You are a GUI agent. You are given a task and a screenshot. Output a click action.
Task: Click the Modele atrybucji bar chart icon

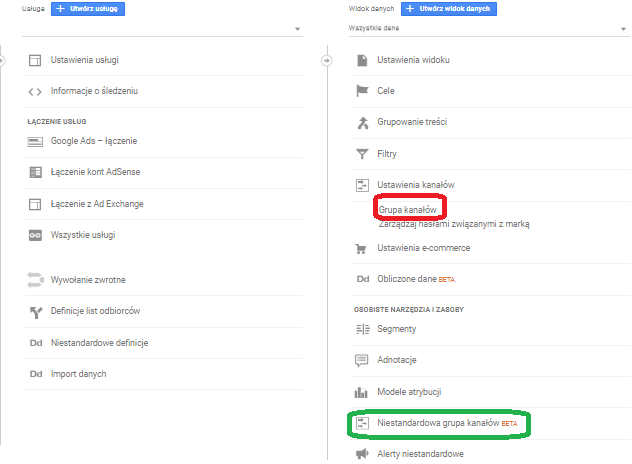click(362, 392)
